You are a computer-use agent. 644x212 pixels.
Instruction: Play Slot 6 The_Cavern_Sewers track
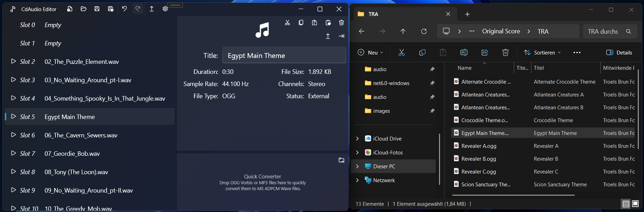tap(14, 135)
